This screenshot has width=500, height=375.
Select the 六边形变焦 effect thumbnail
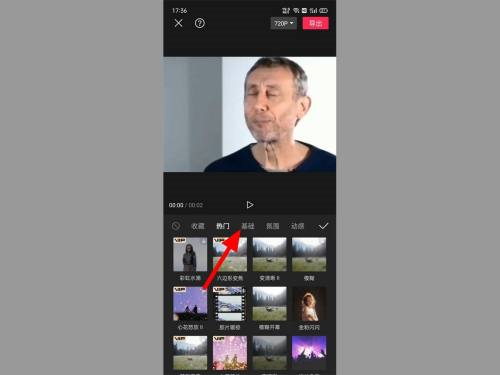(230, 255)
